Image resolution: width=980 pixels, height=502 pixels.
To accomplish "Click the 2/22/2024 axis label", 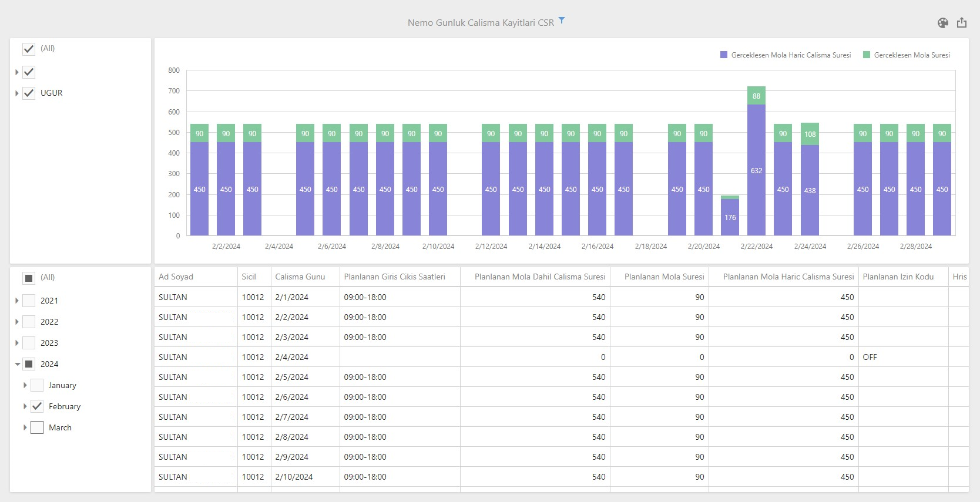I will 756,247.
